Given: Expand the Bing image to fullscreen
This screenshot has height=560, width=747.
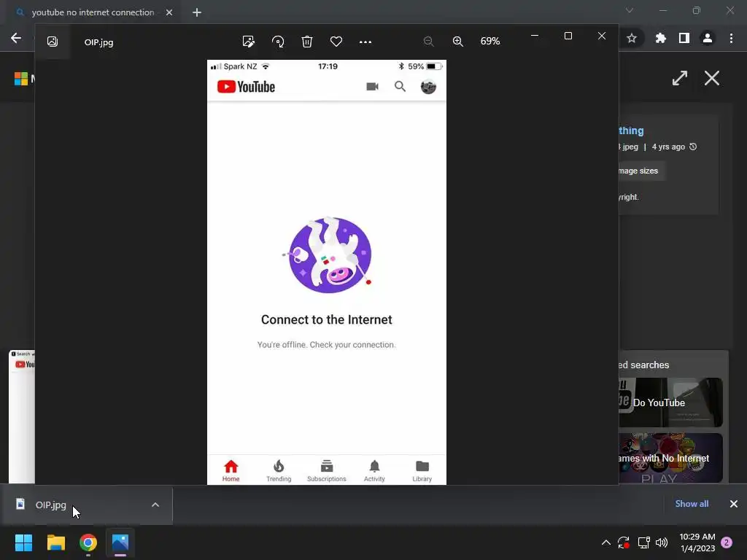Looking at the screenshot, I should [x=680, y=78].
